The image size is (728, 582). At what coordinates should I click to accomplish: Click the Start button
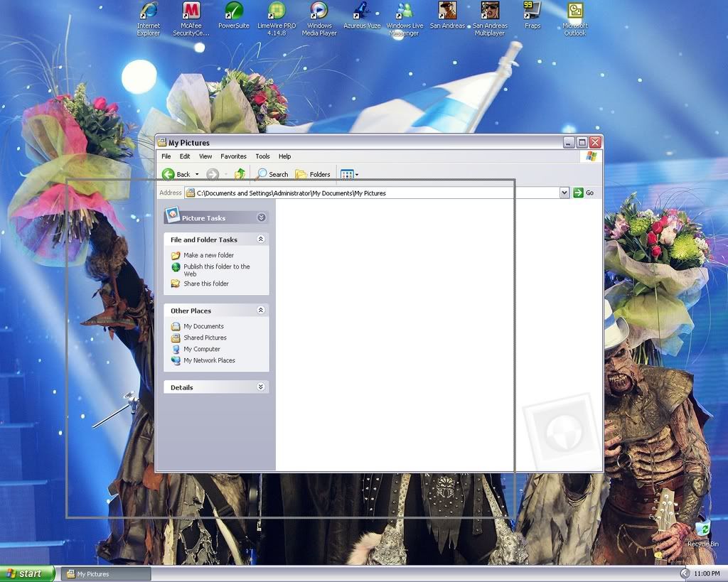27,573
